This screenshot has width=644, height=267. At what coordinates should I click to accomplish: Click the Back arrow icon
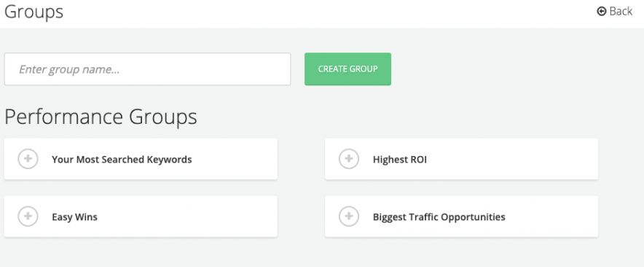[x=601, y=12]
